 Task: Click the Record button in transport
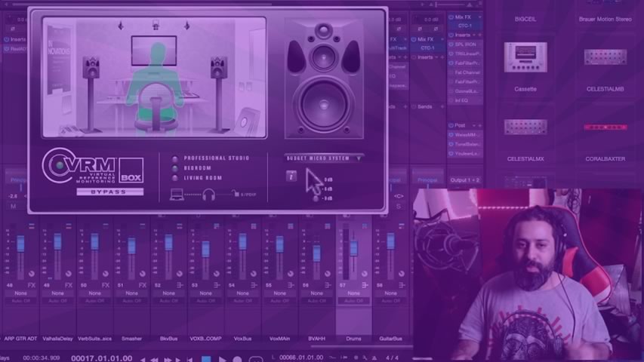pos(237,359)
